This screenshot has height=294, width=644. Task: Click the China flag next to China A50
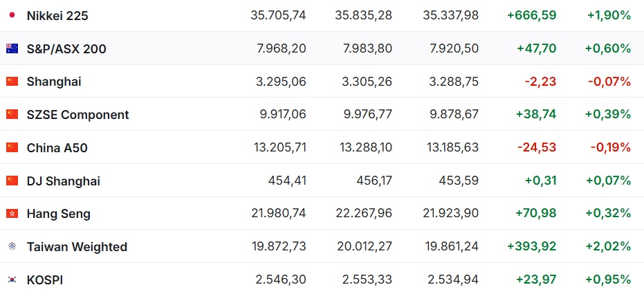12,147
